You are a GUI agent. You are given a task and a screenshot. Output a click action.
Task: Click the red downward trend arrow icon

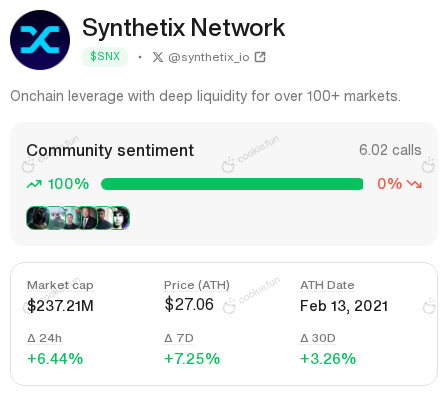tap(414, 184)
